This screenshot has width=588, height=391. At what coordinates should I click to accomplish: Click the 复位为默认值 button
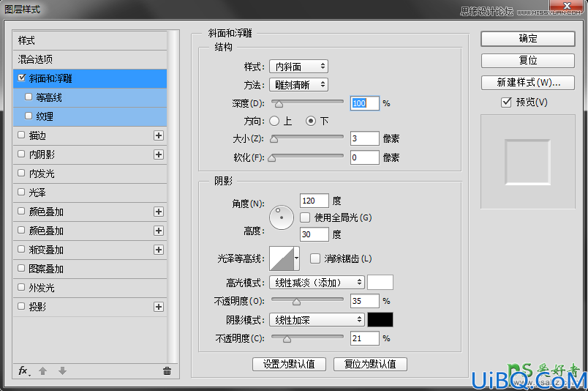370,364
